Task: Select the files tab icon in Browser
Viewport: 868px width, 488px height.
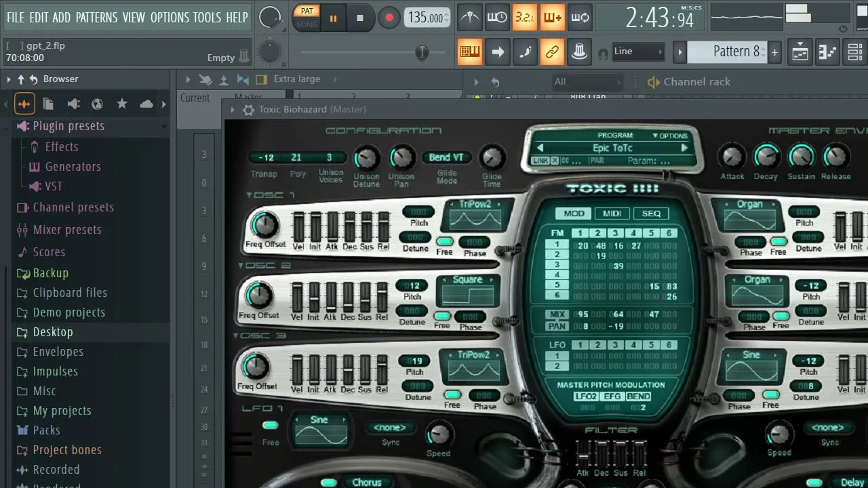Action: click(48, 104)
